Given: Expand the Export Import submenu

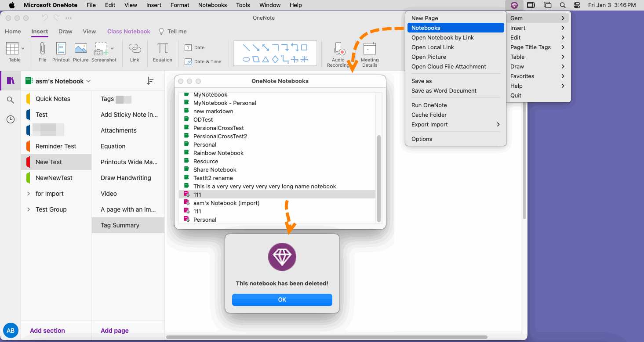Looking at the screenshot, I should [x=498, y=125].
